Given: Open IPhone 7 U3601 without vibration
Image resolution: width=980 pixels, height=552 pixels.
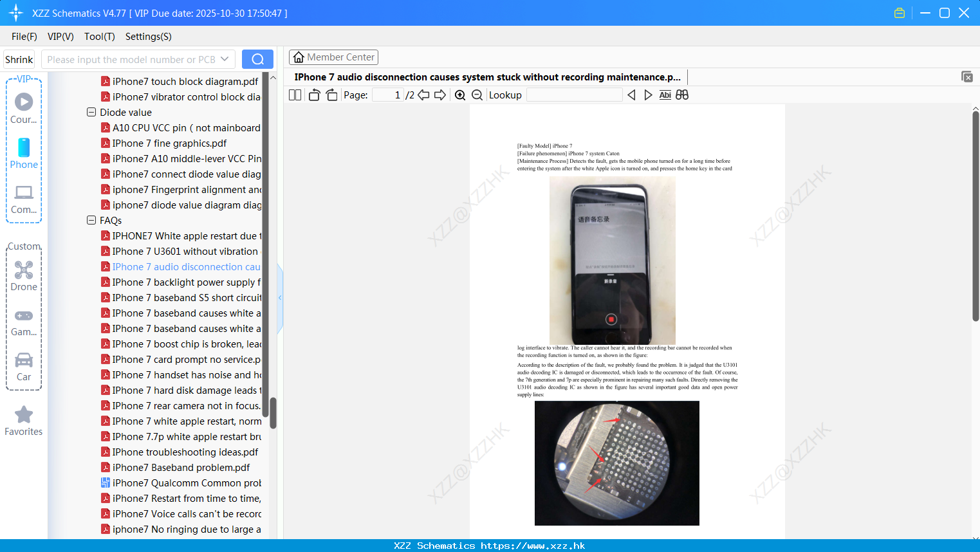Looking at the screenshot, I should pos(185,252).
